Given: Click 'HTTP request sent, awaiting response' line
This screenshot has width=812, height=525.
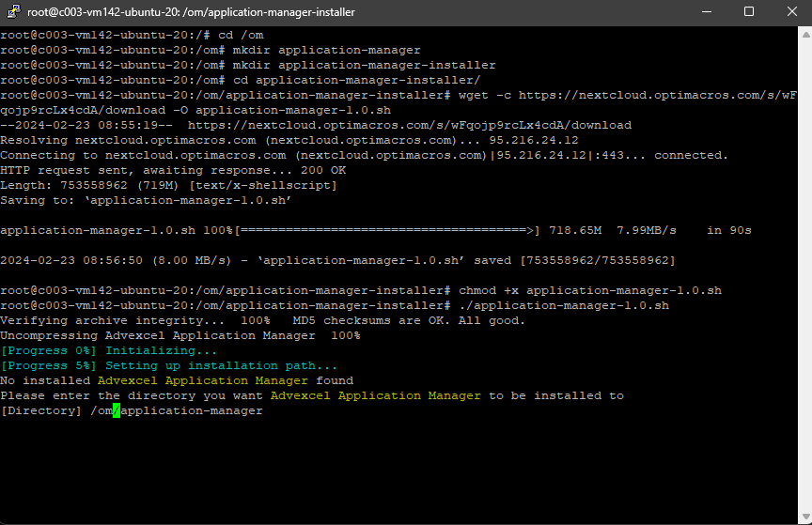Looking at the screenshot, I should coord(173,170).
